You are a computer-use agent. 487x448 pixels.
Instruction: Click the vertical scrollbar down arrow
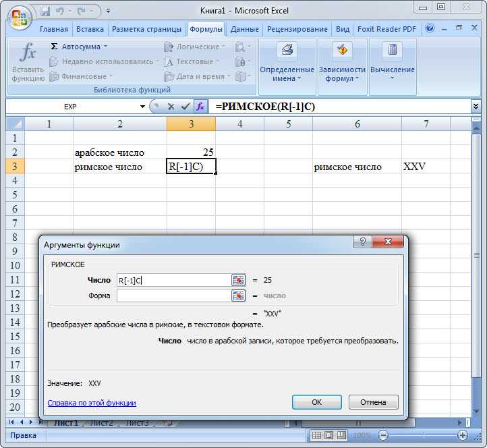[x=476, y=411]
